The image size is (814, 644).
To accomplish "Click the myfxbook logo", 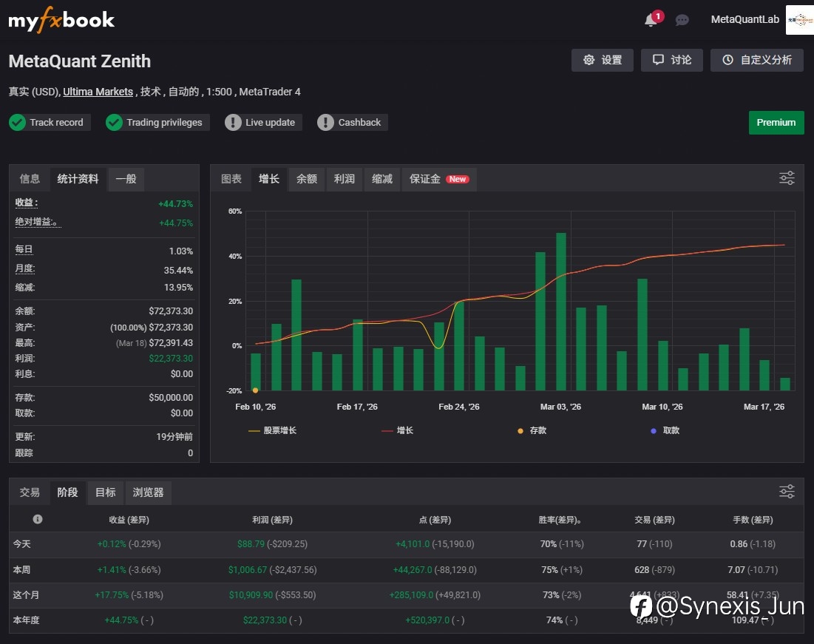I will [x=61, y=20].
